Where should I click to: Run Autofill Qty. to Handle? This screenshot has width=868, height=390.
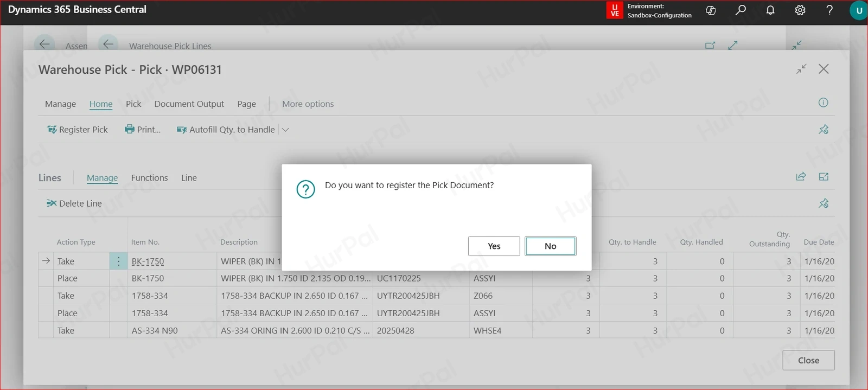(226, 130)
